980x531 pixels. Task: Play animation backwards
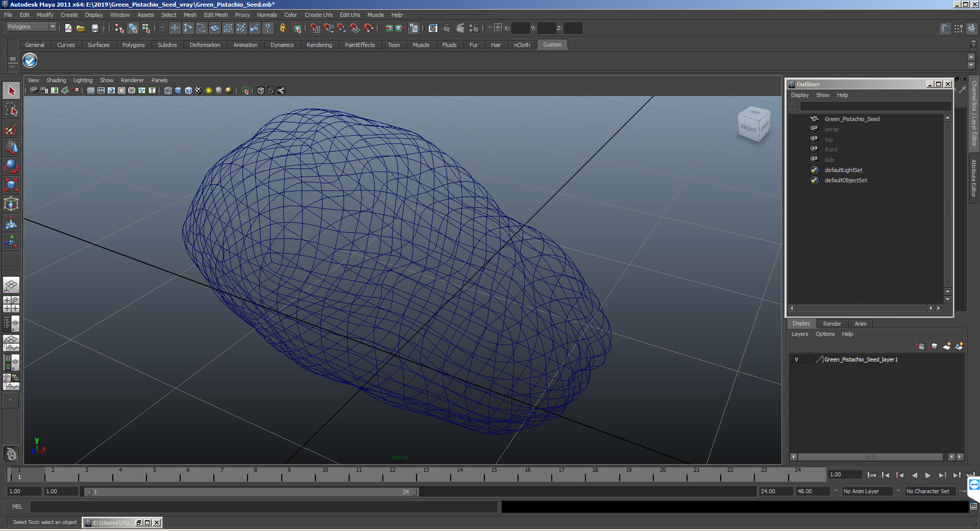(914, 475)
